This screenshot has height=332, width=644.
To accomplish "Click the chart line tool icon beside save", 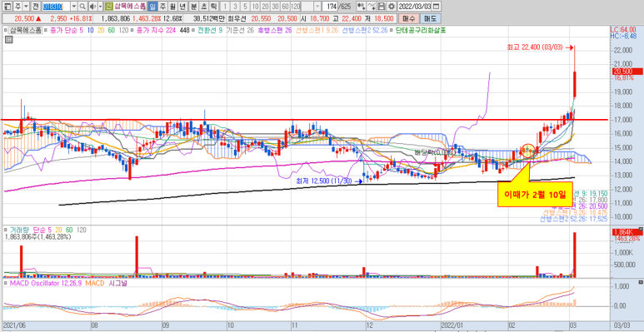I will (x=372, y=7).
